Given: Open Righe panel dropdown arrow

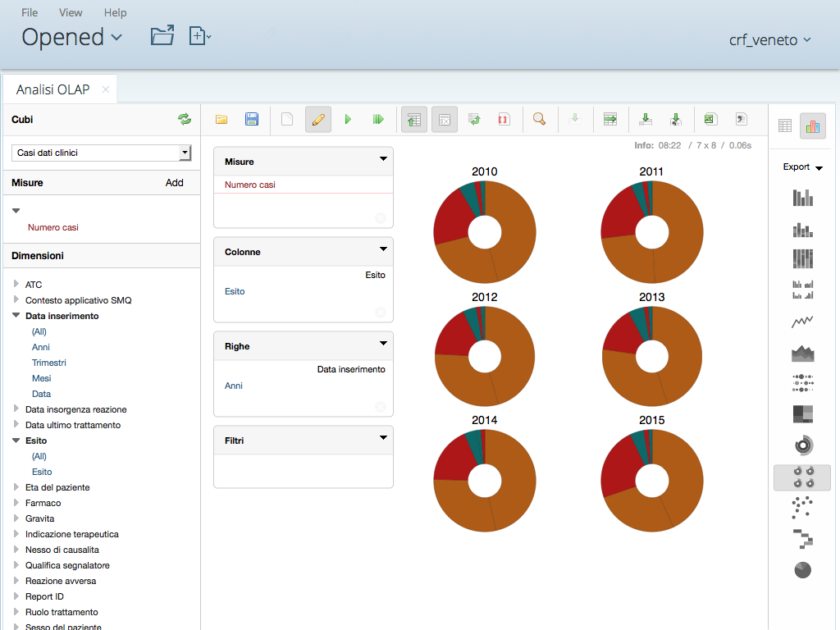Looking at the screenshot, I should (x=383, y=343).
